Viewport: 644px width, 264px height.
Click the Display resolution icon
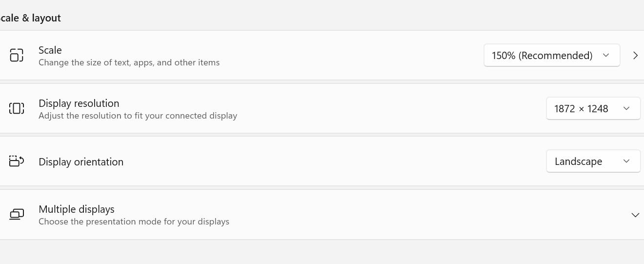tap(17, 108)
